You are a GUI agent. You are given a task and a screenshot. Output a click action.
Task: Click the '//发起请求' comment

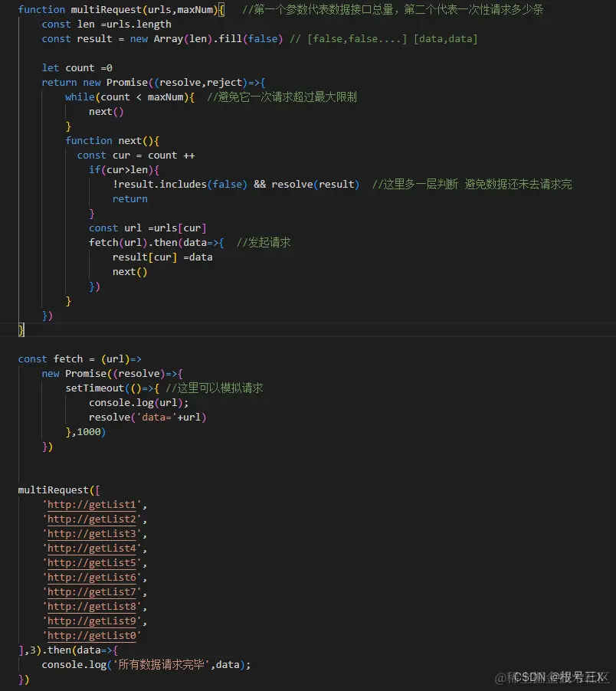coord(264,242)
